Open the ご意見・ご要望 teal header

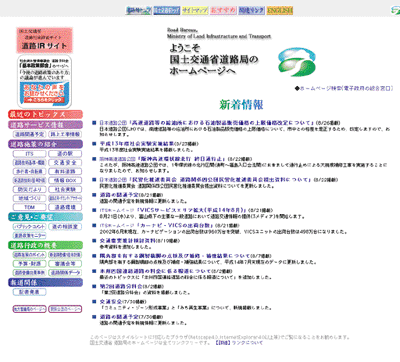point(45,217)
